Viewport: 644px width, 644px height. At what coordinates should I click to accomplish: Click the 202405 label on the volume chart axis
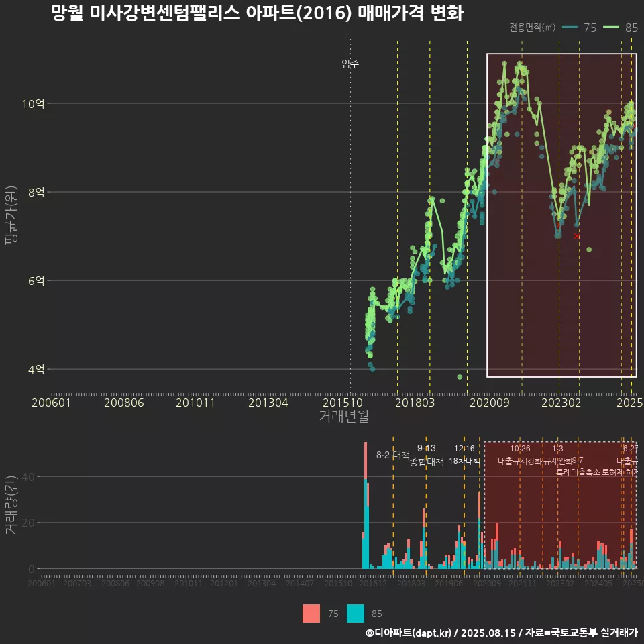click(598, 583)
